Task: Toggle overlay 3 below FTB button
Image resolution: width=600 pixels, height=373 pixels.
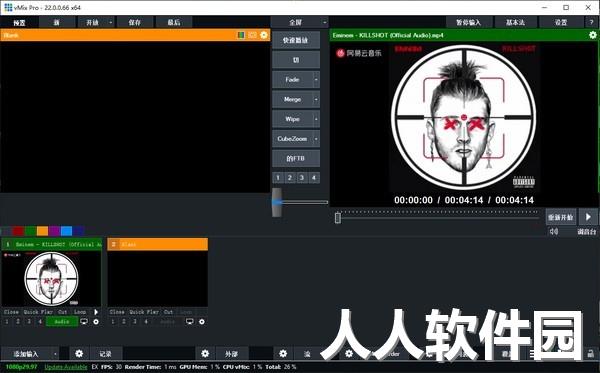Action: 302,178
